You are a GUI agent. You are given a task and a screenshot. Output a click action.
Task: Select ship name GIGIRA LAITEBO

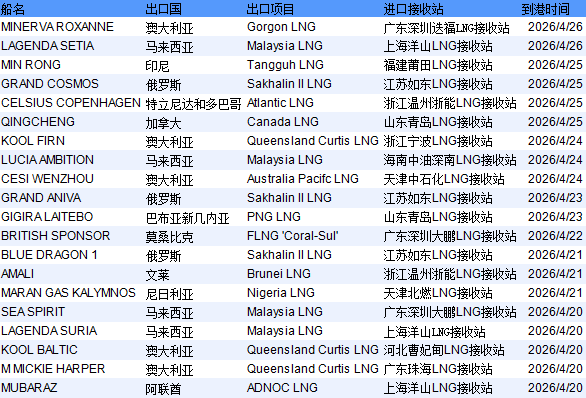click(x=47, y=217)
